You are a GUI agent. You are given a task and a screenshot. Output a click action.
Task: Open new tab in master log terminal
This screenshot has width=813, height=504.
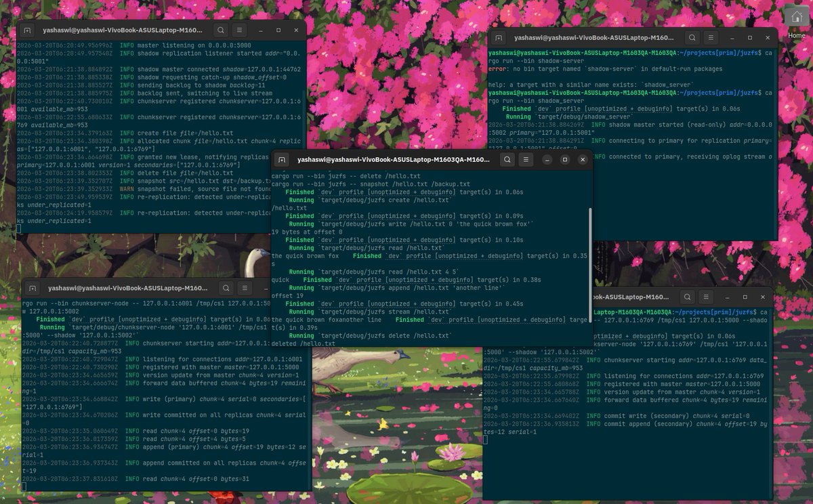(27, 30)
